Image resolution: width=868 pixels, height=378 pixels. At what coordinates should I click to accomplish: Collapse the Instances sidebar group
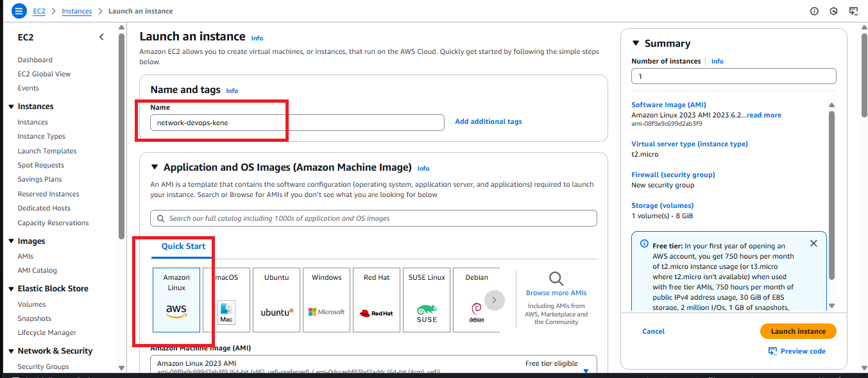(x=11, y=107)
